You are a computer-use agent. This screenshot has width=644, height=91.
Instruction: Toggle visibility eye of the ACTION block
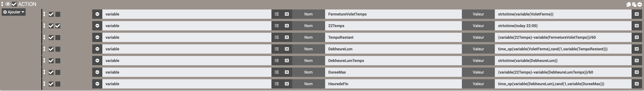click(x=8, y=4)
